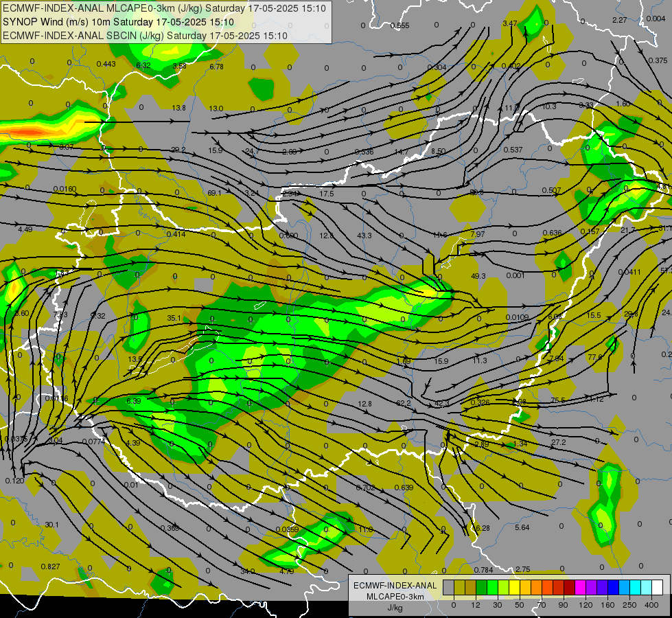Select the gray swatch in the MLCAPE legend
This screenshot has height=618, width=672.
[x=449, y=587]
